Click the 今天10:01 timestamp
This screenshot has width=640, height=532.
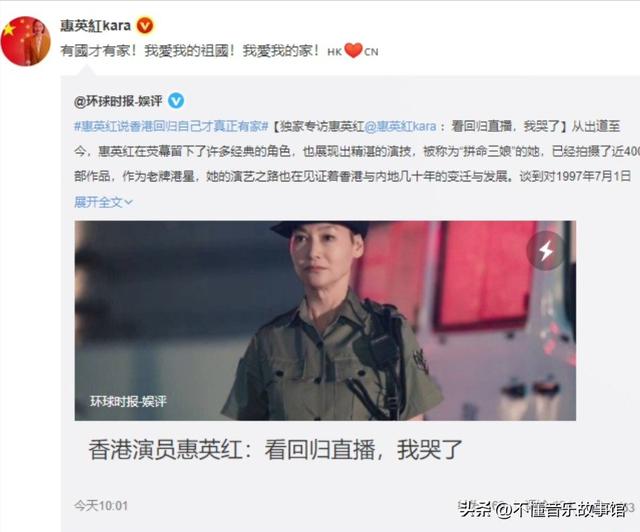tap(101, 505)
